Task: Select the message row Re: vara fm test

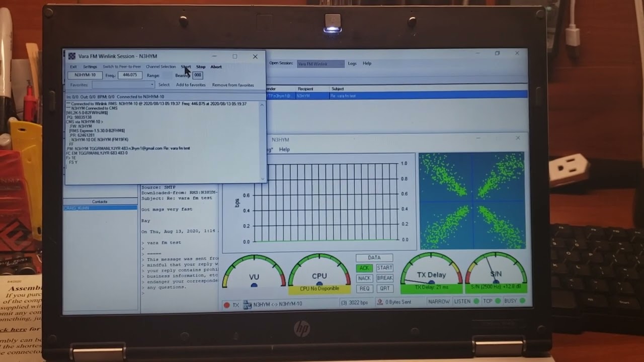Action: [x=396, y=96]
